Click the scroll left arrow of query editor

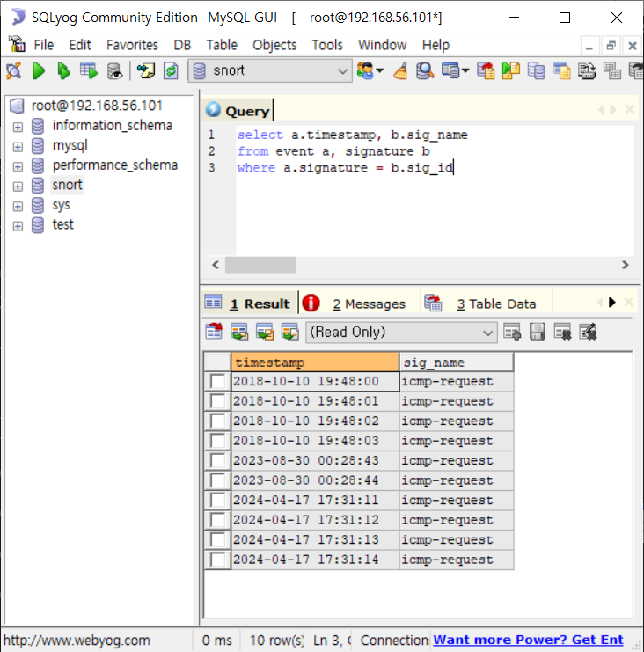216,265
